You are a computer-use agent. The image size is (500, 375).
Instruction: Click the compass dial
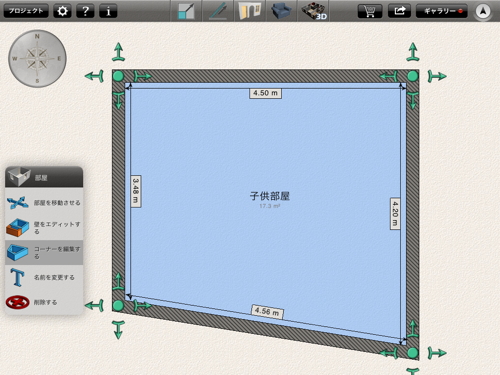[37, 59]
